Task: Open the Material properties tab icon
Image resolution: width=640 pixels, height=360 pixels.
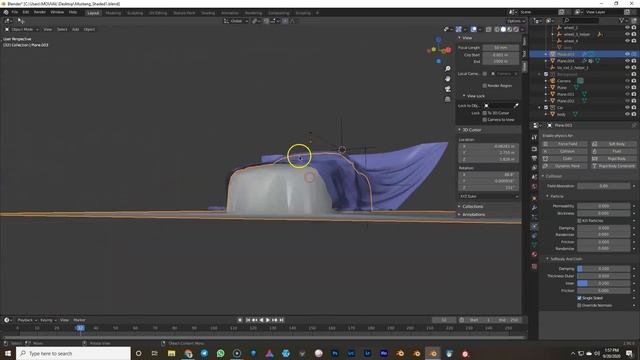Action: click(534, 254)
